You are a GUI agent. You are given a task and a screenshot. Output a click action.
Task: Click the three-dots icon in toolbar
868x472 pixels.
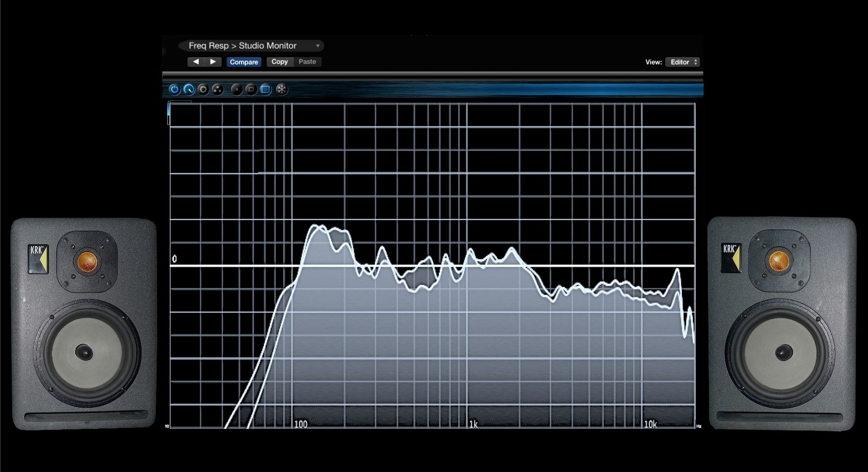(x=218, y=89)
